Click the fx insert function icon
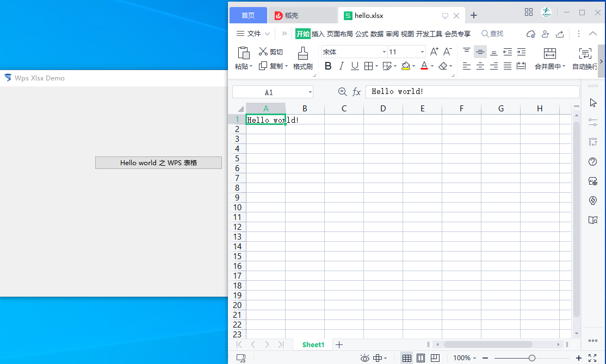606x364 pixels. coord(356,92)
